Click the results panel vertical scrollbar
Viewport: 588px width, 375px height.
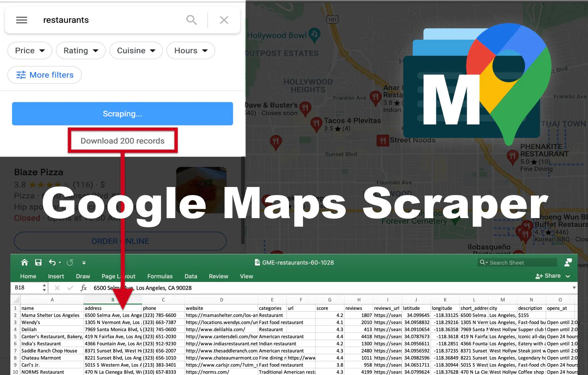(243, 201)
